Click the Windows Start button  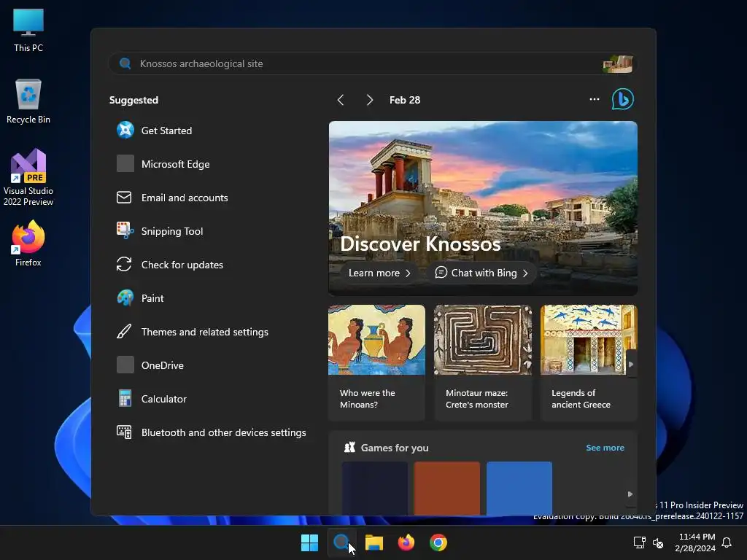click(x=309, y=542)
